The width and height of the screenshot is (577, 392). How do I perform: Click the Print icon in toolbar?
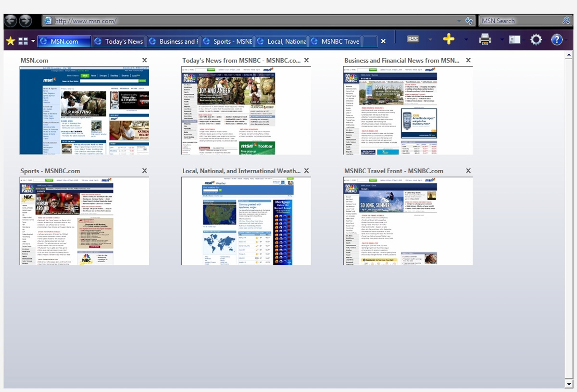click(485, 39)
